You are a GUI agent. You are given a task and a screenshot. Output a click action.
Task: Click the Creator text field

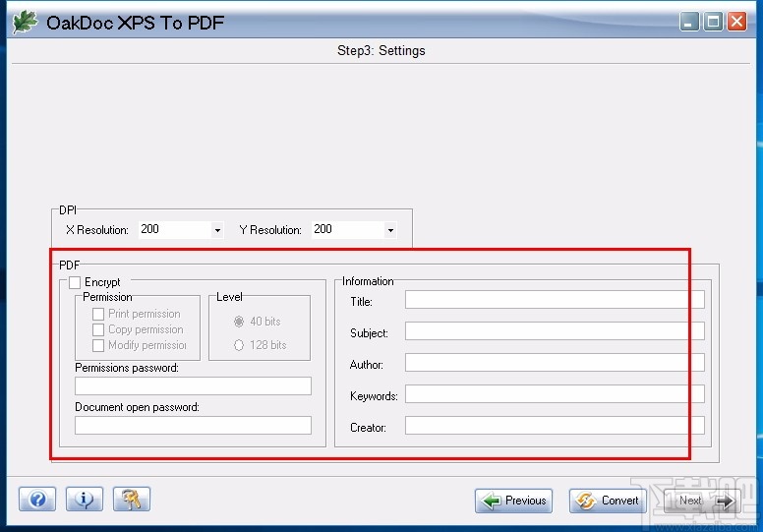[555, 426]
